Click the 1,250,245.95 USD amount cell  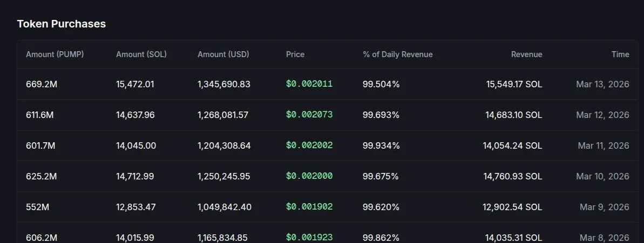pyautogui.click(x=223, y=176)
